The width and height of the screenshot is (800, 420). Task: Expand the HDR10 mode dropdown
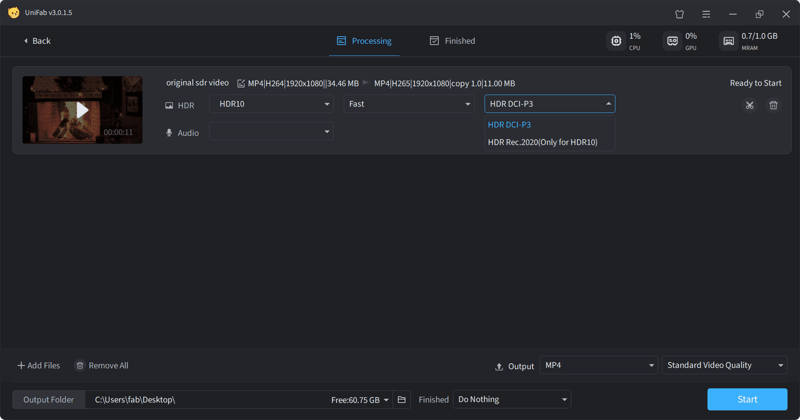pos(271,104)
